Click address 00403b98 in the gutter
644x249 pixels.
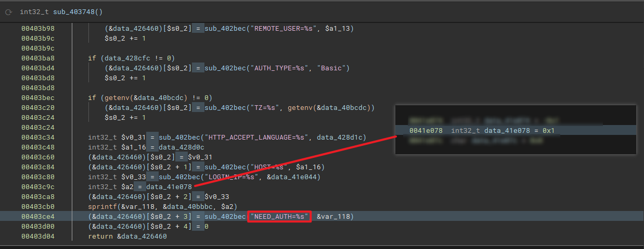[x=37, y=29]
